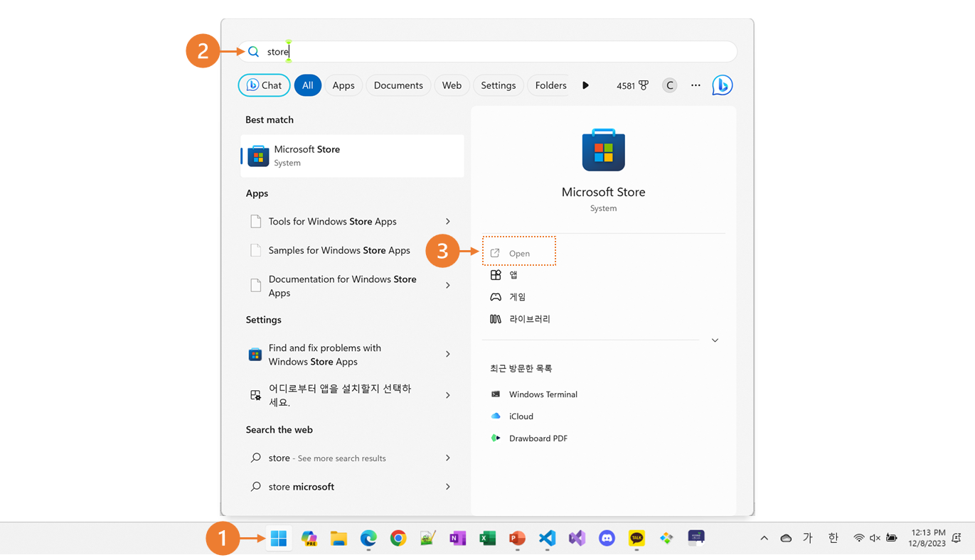Expand the Tools for Windows Store Apps chevron

coord(448,222)
